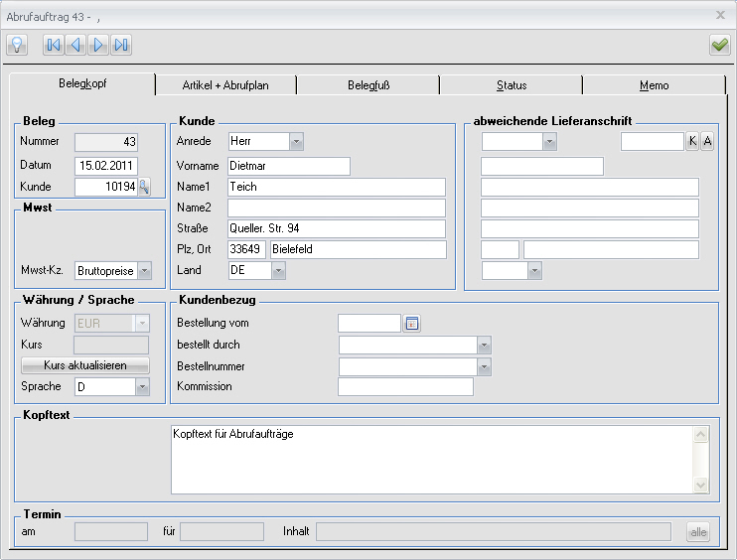Go to the previous record
The width and height of the screenshot is (737, 560).
[75, 45]
